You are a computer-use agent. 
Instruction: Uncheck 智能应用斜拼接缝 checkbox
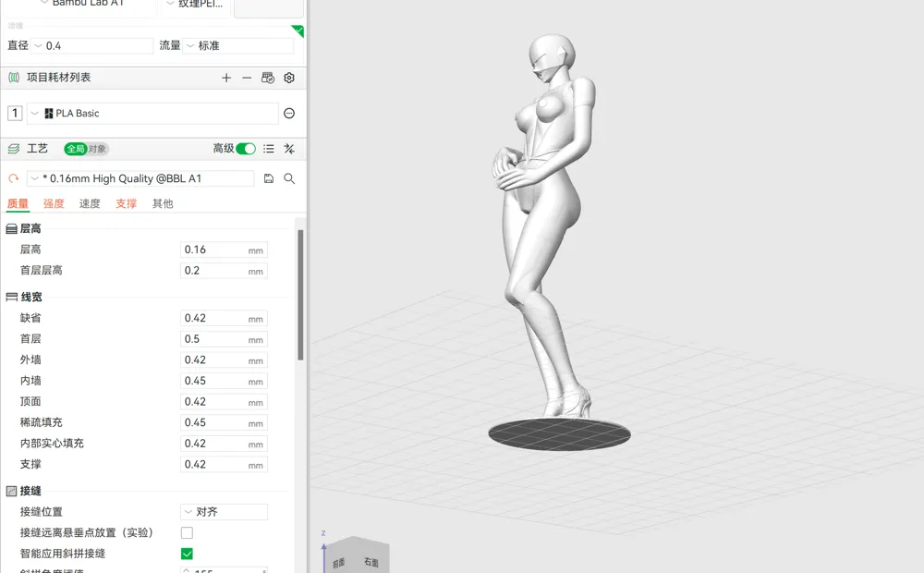tap(187, 554)
